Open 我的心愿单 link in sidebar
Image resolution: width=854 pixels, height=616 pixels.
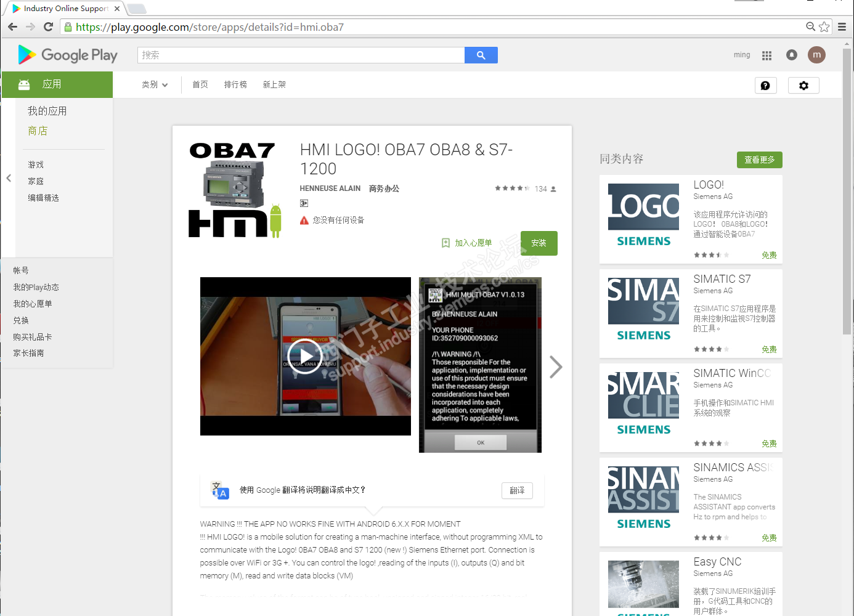pyautogui.click(x=33, y=304)
